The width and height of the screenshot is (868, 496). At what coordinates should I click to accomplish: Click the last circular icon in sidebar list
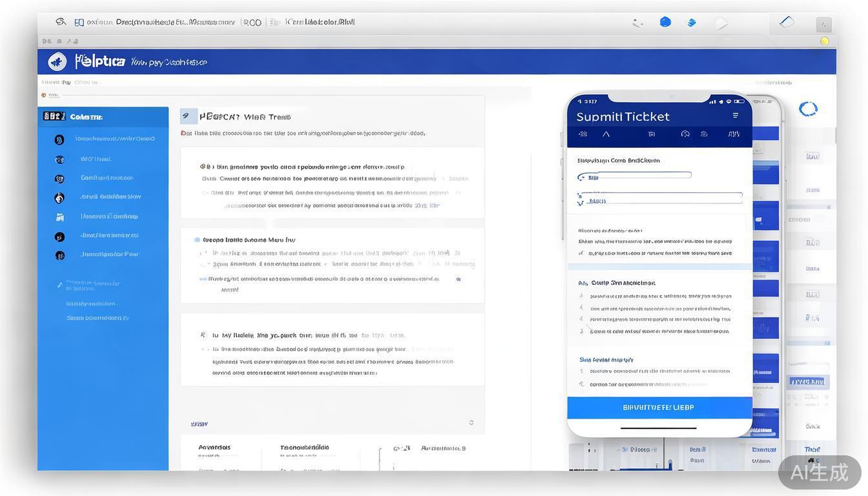[x=59, y=255]
